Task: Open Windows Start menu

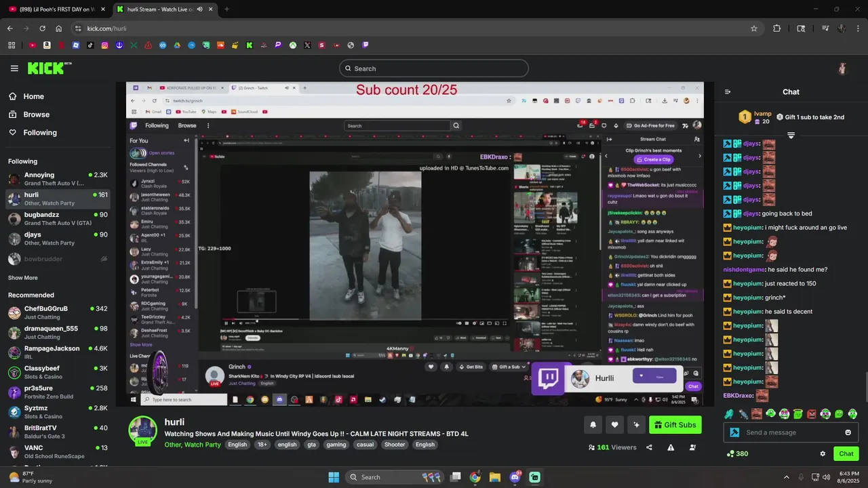Action: point(334,477)
